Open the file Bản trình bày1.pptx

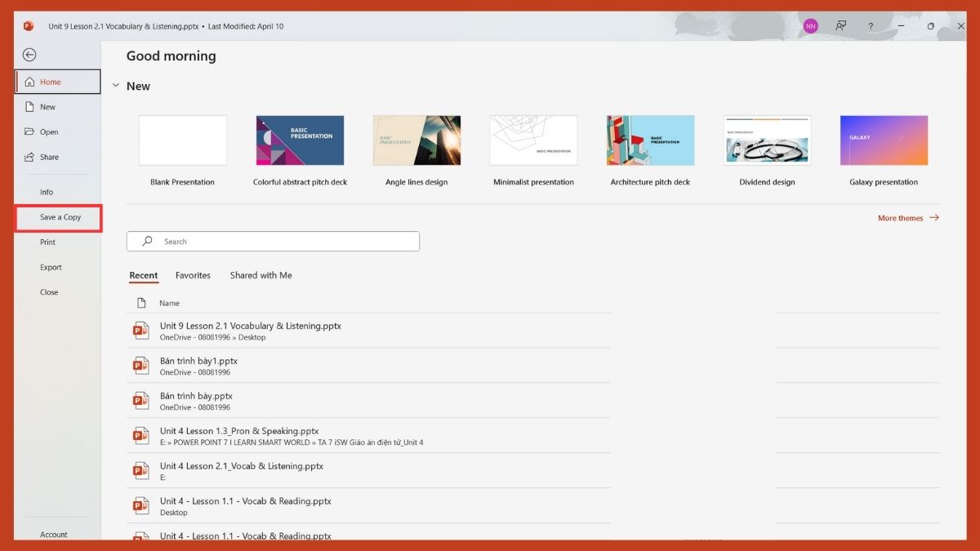198,360
